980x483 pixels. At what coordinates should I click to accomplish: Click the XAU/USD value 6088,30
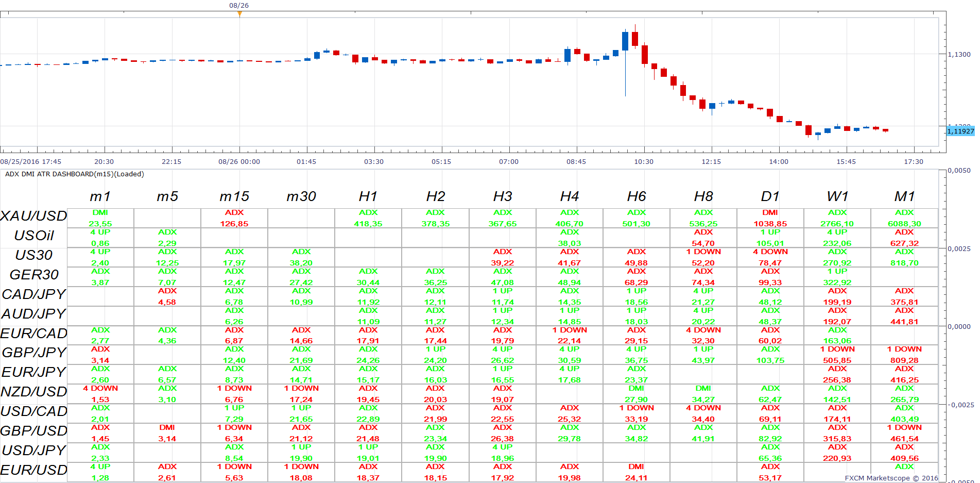[x=904, y=224]
